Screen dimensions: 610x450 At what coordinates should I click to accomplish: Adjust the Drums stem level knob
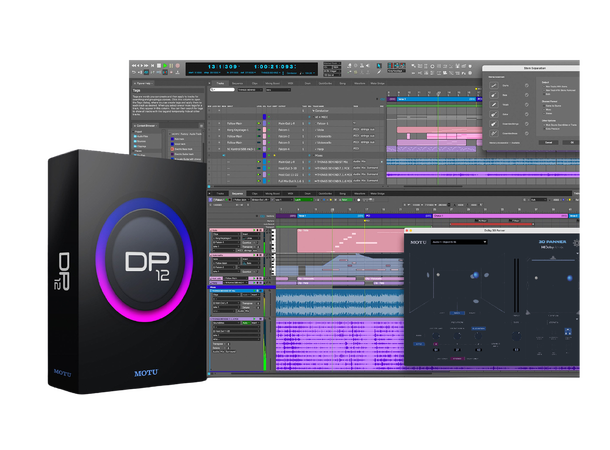click(527, 85)
